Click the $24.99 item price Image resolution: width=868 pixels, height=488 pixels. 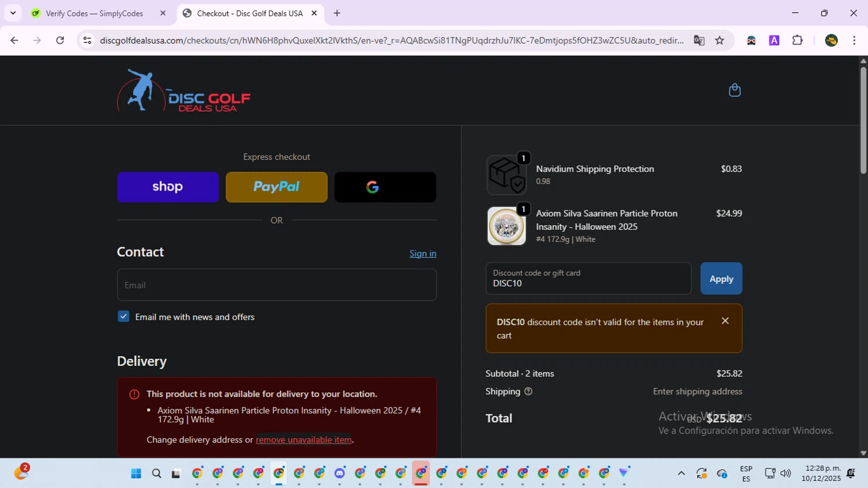click(729, 214)
